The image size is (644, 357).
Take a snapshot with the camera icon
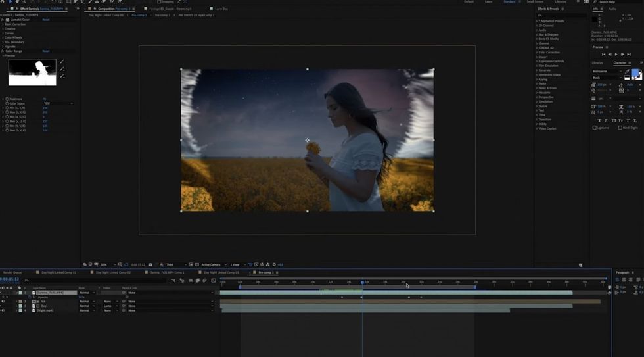(150, 264)
